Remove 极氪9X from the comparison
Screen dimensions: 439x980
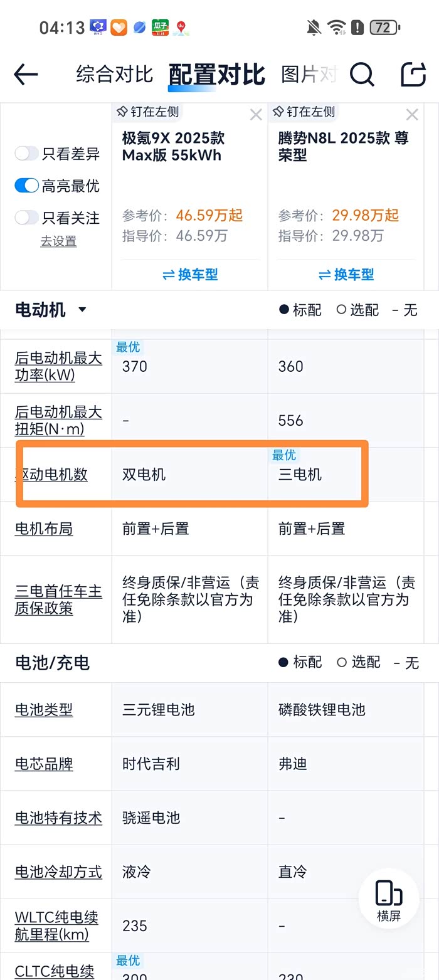pyautogui.click(x=256, y=115)
